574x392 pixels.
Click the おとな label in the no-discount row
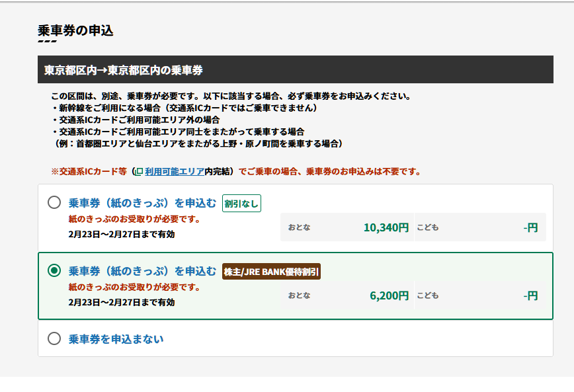click(299, 227)
